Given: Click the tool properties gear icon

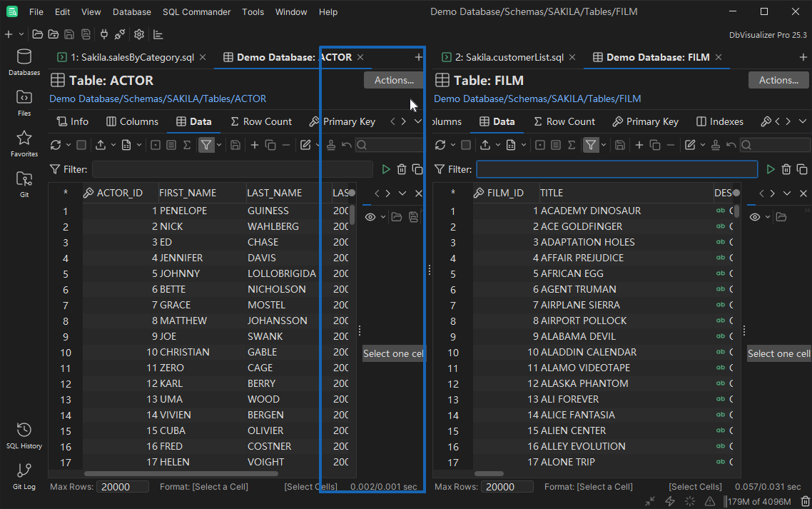Looking at the screenshot, I should coord(139,34).
